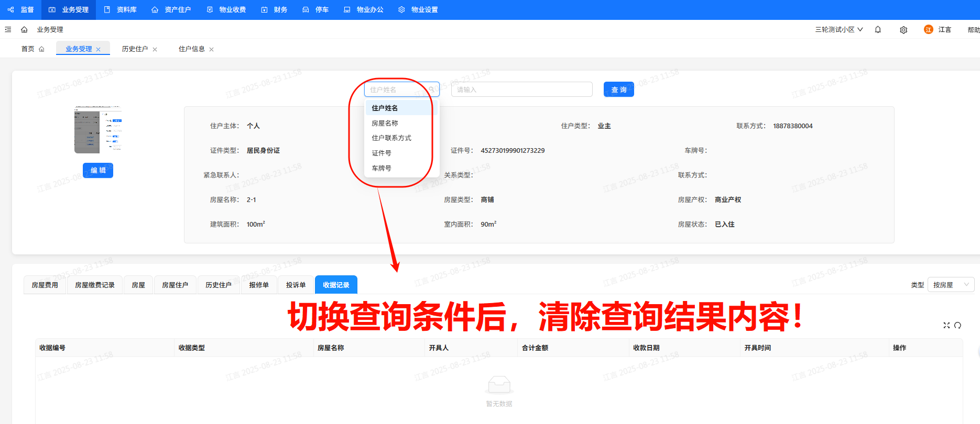
Task: Click the fullscreen expand table icon
Action: (946, 325)
